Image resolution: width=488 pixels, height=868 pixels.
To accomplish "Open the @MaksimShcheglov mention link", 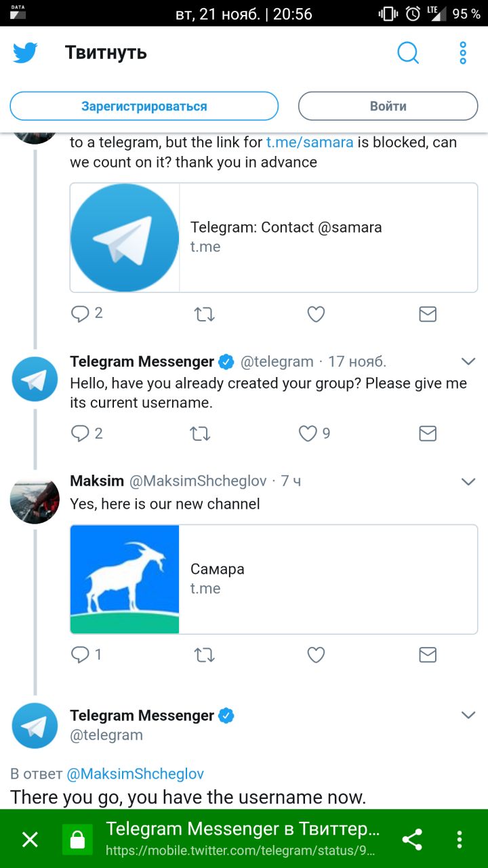I will [135, 774].
